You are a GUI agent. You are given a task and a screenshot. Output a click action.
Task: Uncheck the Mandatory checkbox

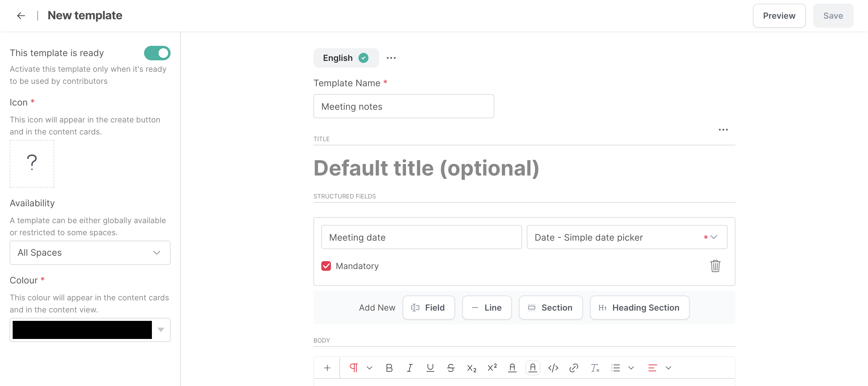[326, 266]
